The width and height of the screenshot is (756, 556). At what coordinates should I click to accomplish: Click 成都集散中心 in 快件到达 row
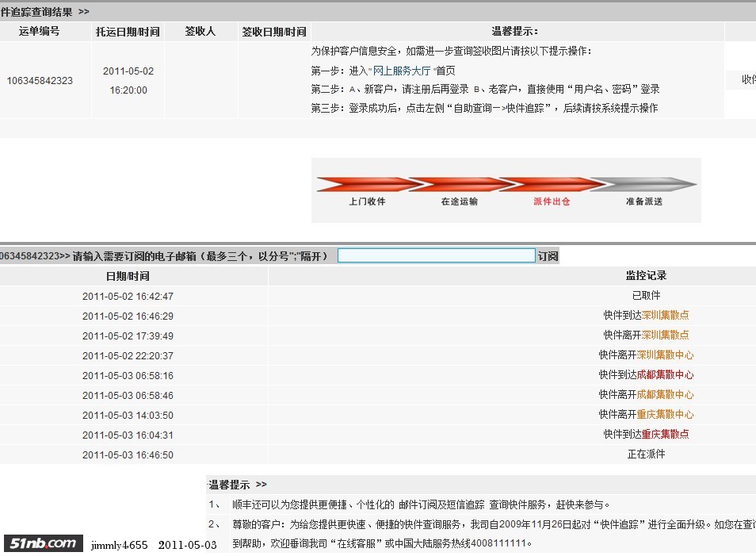tap(665, 374)
